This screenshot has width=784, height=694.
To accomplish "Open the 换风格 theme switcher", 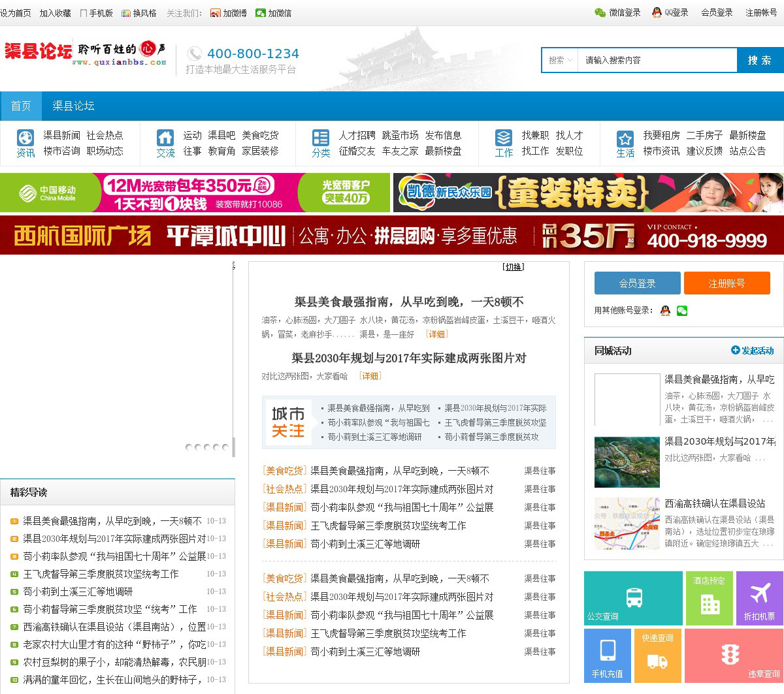I will point(139,13).
